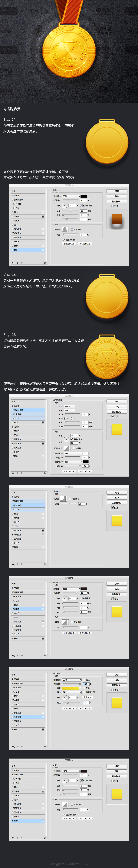Open 阴影模式 dropdown in 斜面和浮雕 dialog

point(73,462)
